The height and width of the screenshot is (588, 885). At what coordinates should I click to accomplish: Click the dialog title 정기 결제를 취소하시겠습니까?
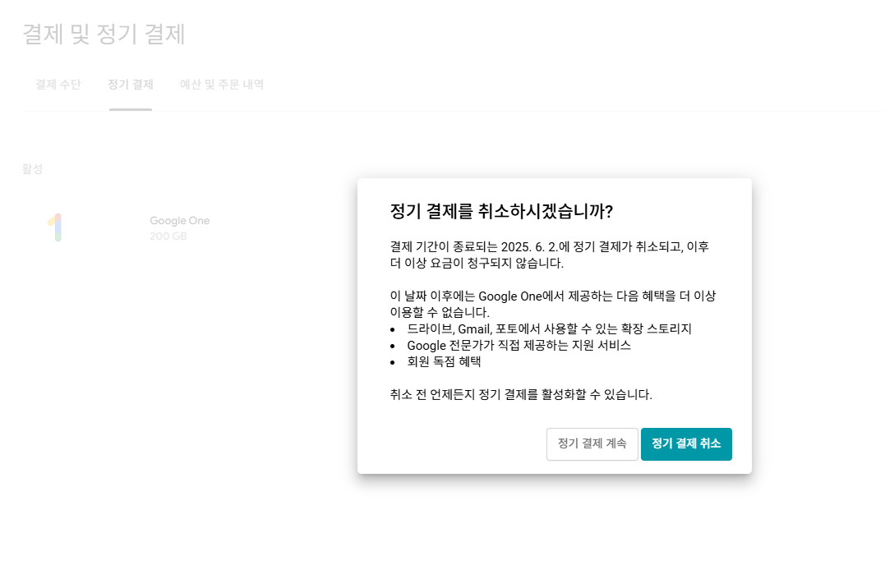click(501, 211)
